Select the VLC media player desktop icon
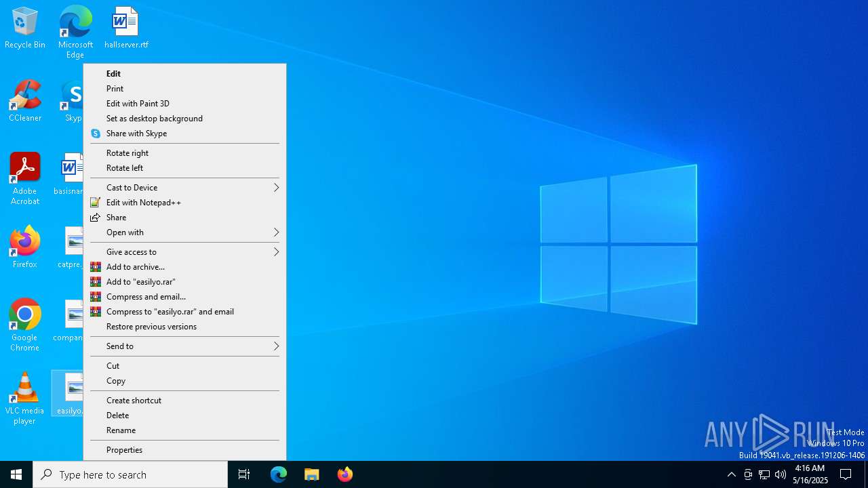The width and height of the screenshot is (868, 488). (25, 399)
